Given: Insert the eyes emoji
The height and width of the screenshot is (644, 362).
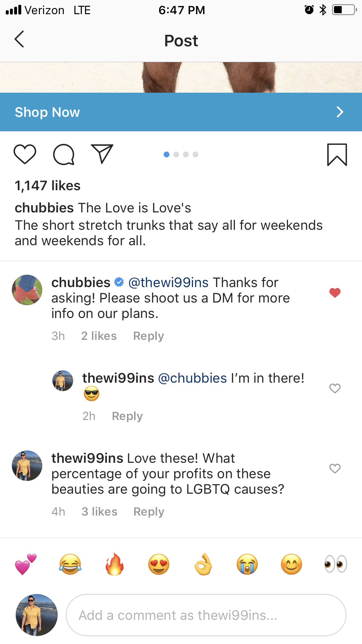Looking at the screenshot, I should coord(336,565).
